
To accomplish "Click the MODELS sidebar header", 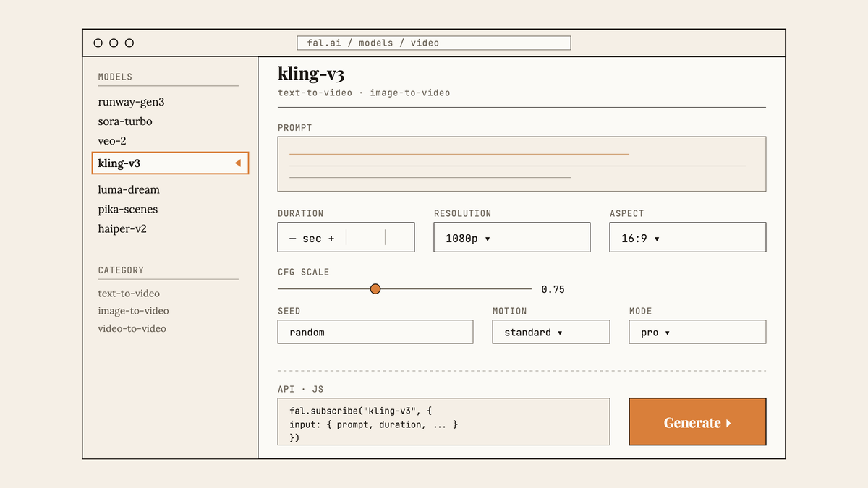I will point(115,77).
